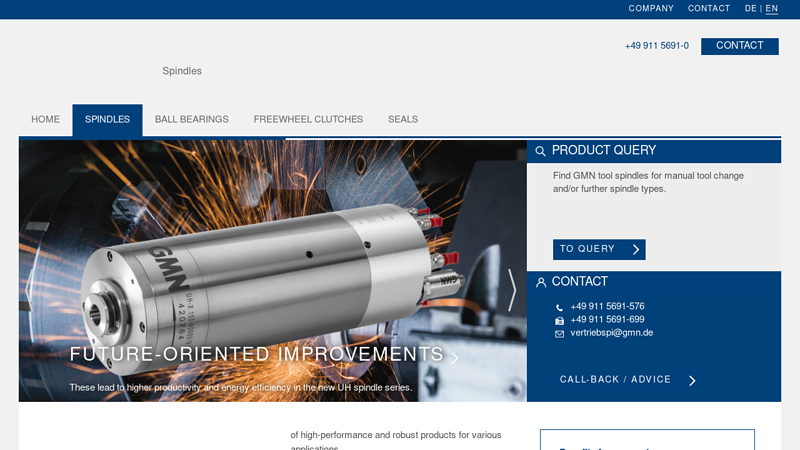Open the Freewheel Clutches menu
Screen dimensions: 800x450
click(308, 120)
